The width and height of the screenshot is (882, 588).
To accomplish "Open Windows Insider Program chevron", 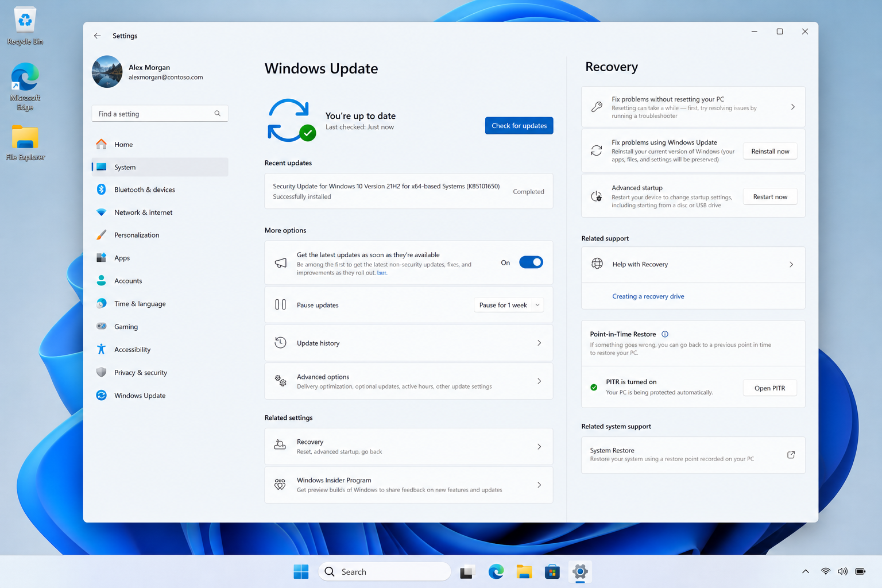I will (x=539, y=485).
